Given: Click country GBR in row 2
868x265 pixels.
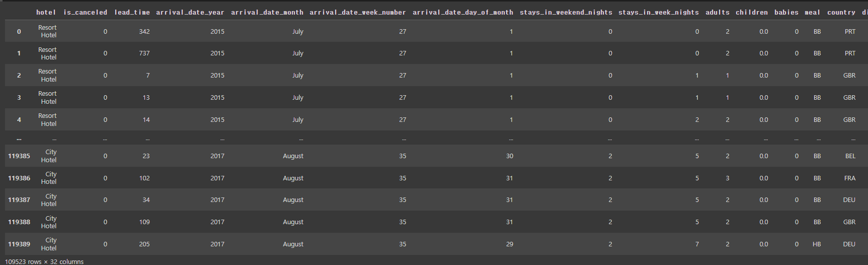Looking at the screenshot, I should coord(849,75).
